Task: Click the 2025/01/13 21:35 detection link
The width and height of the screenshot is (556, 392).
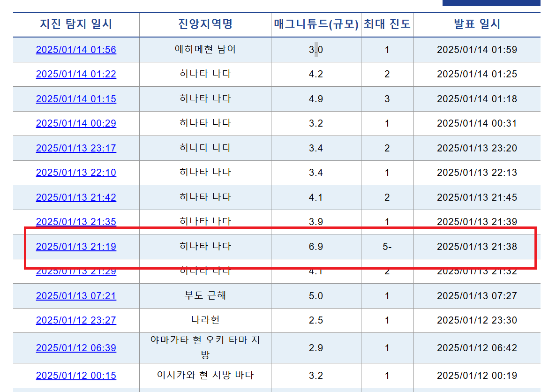Action: 76,222
